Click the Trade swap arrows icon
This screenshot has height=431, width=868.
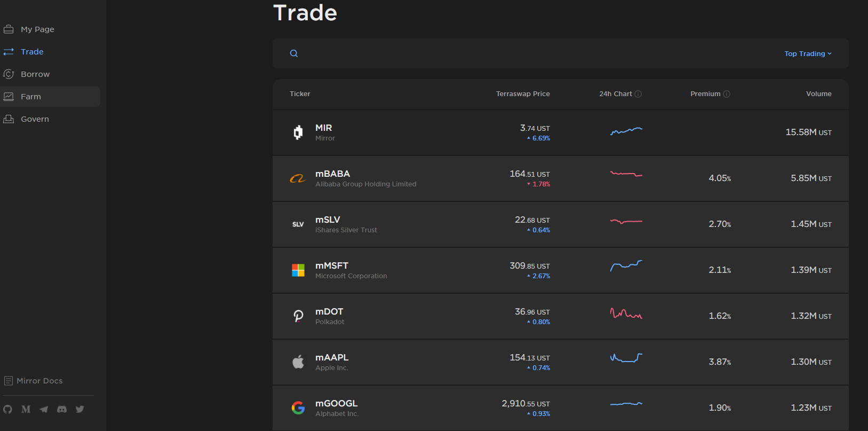pyautogui.click(x=9, y=51)
